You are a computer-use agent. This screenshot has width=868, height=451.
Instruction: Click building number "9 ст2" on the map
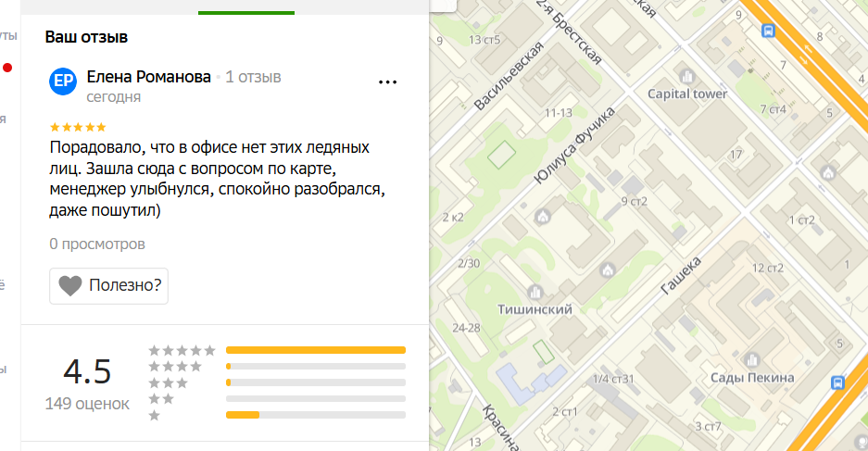click(x=634, y=202)
